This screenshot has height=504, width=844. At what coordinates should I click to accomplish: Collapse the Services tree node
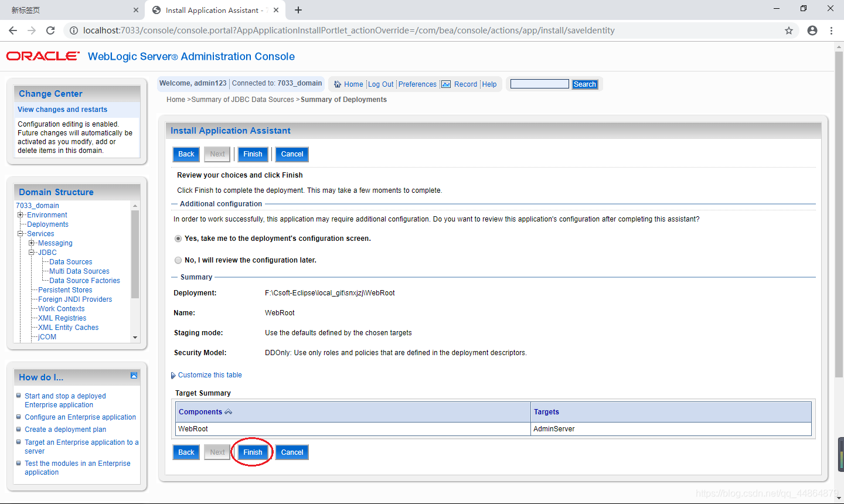(21, 234)
